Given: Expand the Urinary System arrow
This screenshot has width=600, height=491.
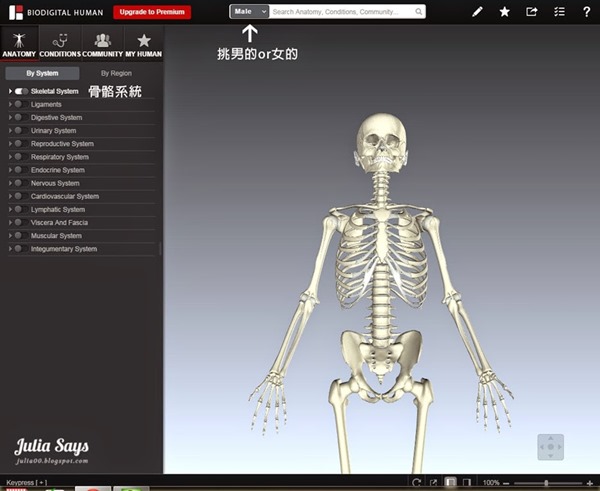Looking at the screenshot, I should point(10,130).
